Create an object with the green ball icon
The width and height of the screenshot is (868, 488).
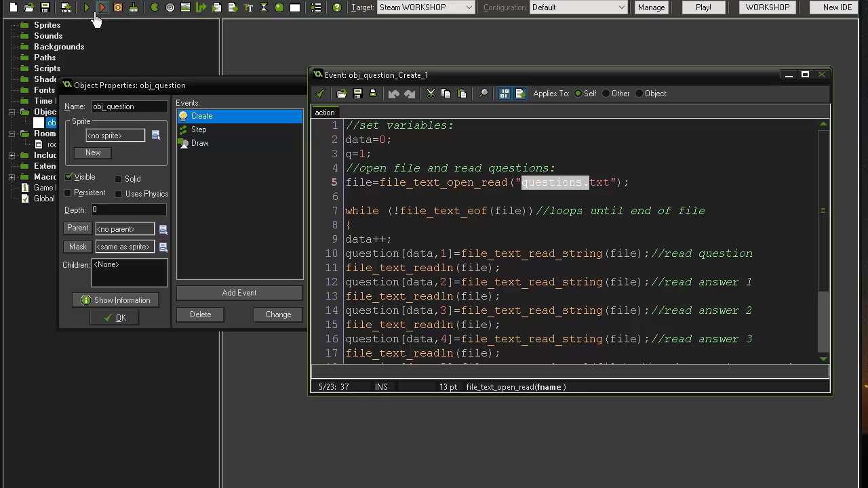point(279,7)
